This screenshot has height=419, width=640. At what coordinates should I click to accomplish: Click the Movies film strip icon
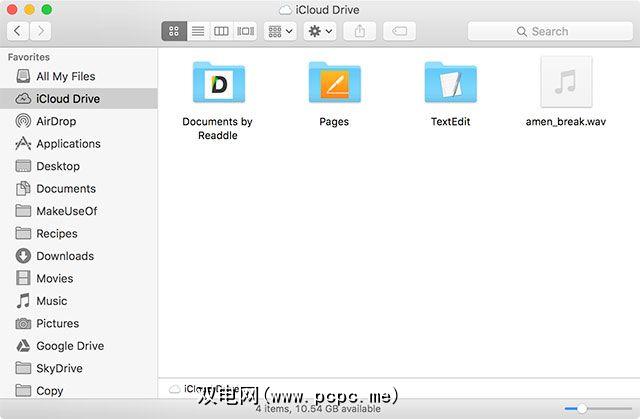click(23, 278)
